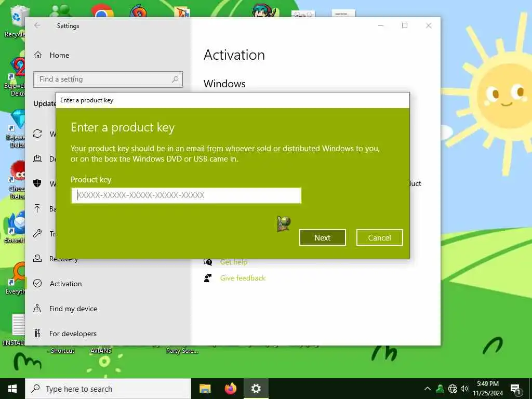The image size is (532, 399).
Task: Click the Troubleshoot wrench icon
Action: (37, 233)
